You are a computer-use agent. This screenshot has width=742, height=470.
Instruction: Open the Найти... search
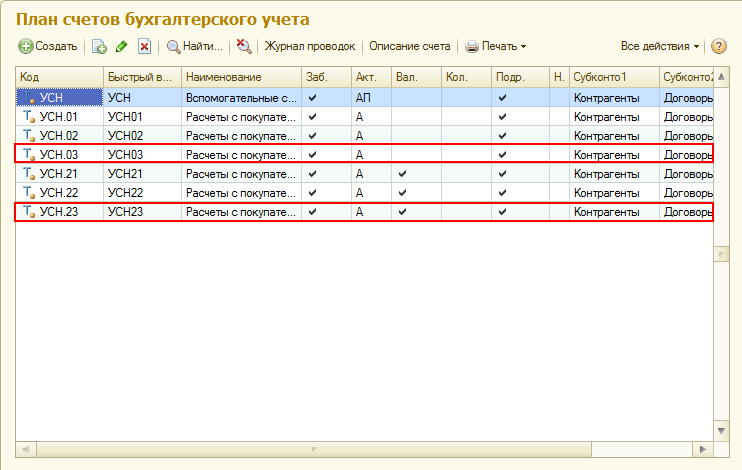click(x=194, y=46)
